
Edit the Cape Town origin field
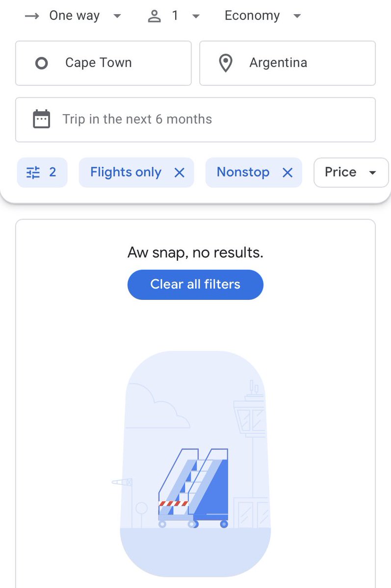point(104,63)
